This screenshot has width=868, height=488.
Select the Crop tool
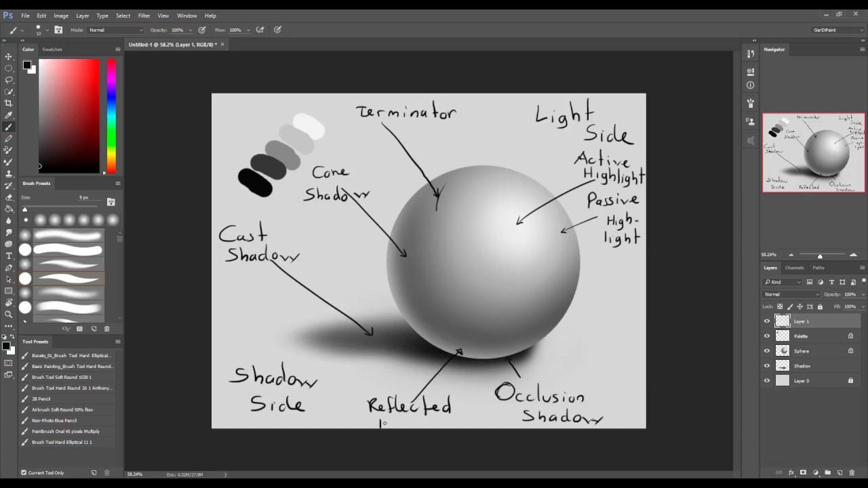click(x=9, y=103)
